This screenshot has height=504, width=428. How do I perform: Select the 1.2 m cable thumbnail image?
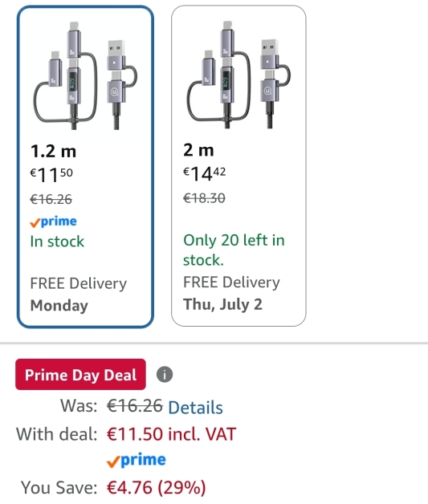point(85,75)
